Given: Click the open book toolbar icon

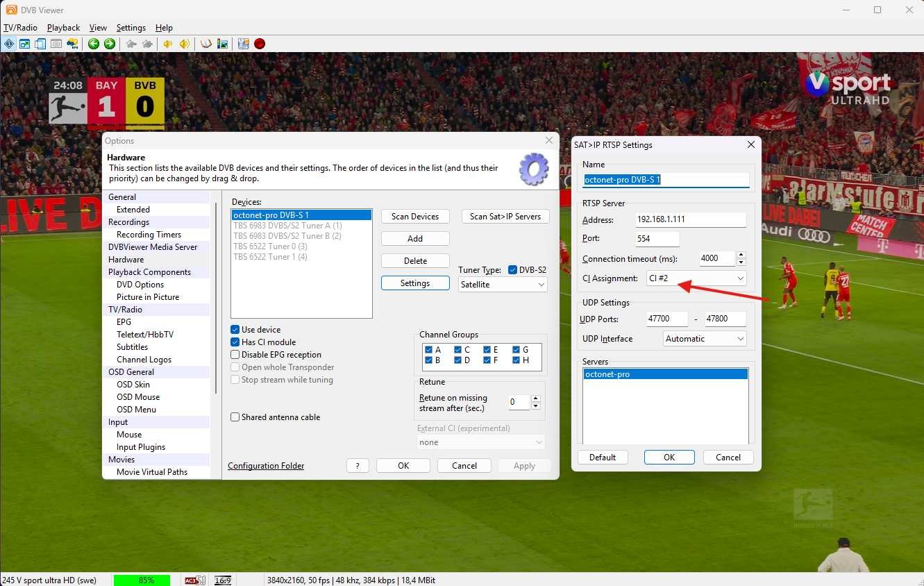Looking at the screenshot, I should point(206,44).
